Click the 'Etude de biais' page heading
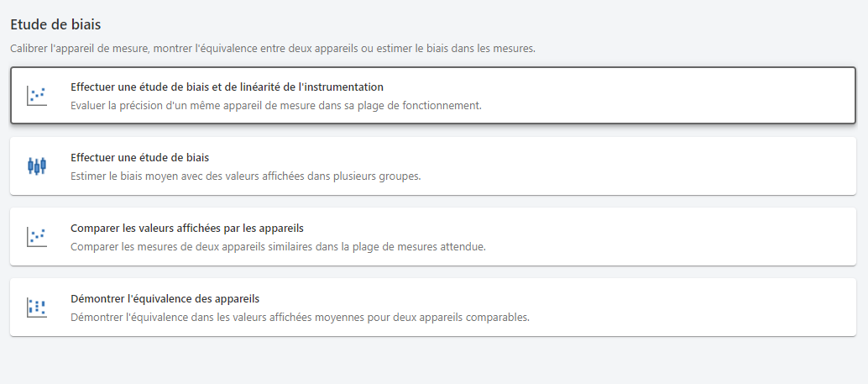This screenshot has height=384, width=868. 61,26
